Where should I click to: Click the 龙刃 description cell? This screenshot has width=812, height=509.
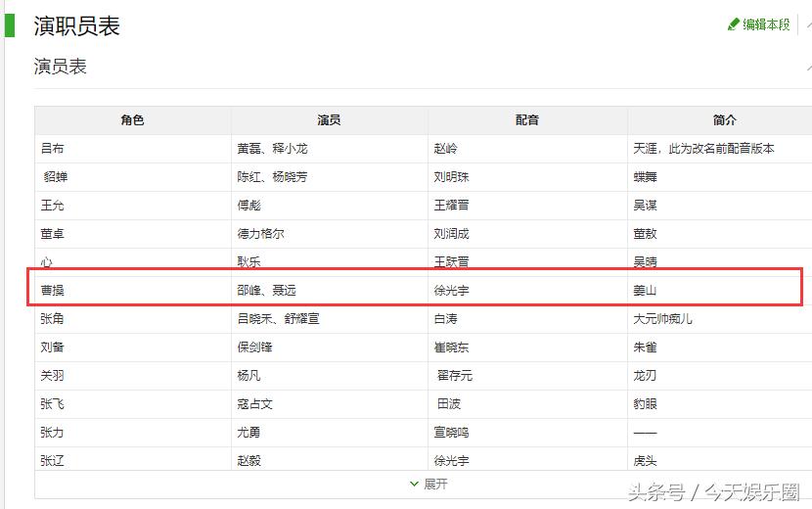(720, 376)
